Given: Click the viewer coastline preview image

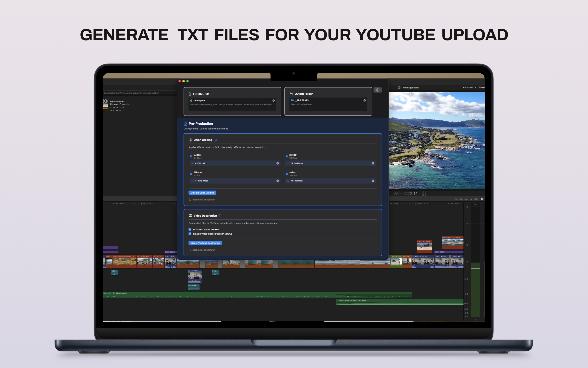Looking at the screenshot, I should pyautogui.click(x=436, y=140).
